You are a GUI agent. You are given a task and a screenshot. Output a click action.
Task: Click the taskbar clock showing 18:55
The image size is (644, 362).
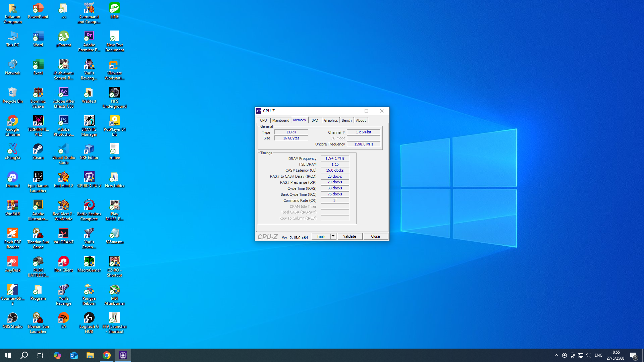[615, 355]
